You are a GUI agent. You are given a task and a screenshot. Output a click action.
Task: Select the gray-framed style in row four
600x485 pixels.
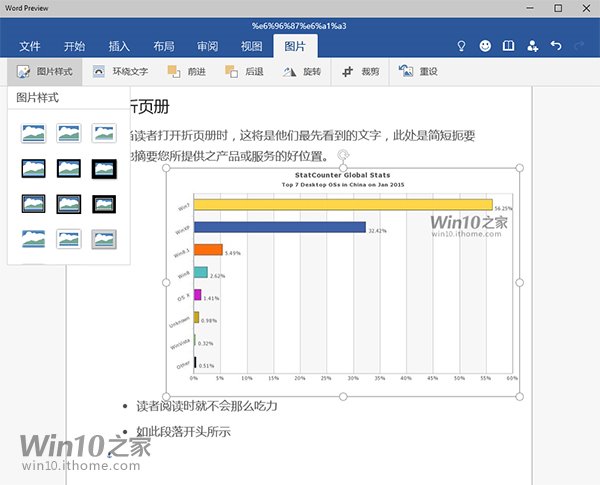tap(104, 239)
